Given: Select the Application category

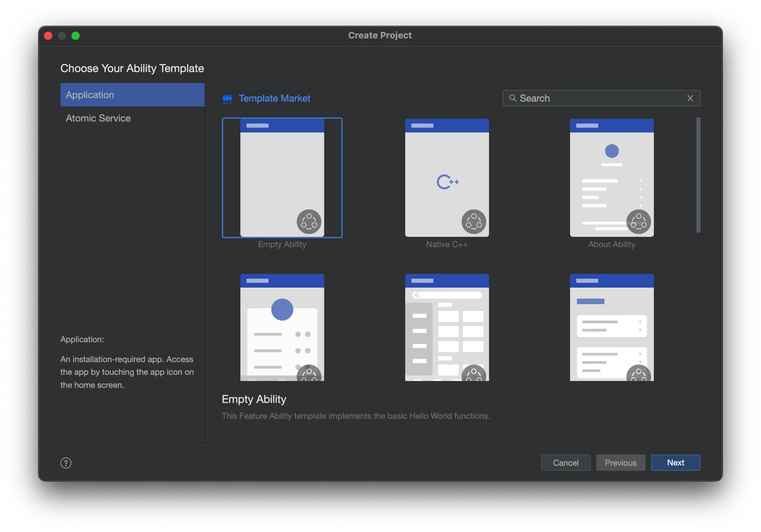Looking at the screenshot, I should [133, 95].
